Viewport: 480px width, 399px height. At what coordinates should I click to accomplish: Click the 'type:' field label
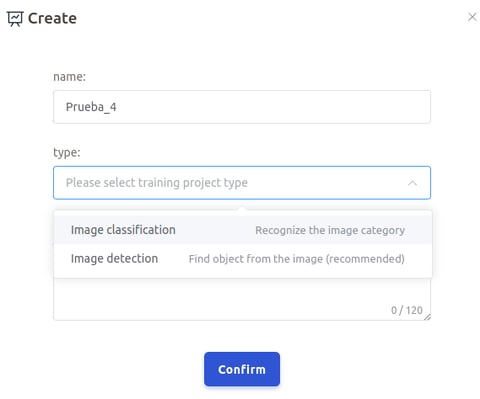click(67, 153)
